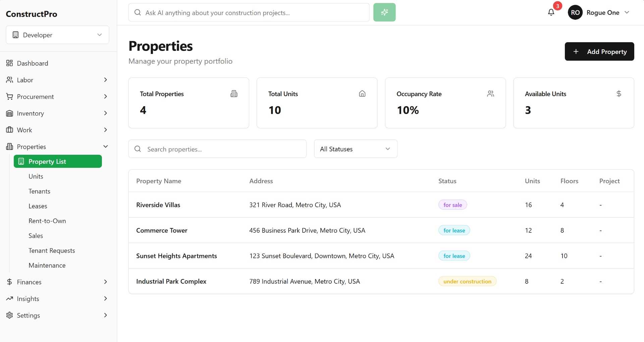Select the Inventory sidebar icon
Viewport: 644px width, 342px height.
click(x=9, y=113)
